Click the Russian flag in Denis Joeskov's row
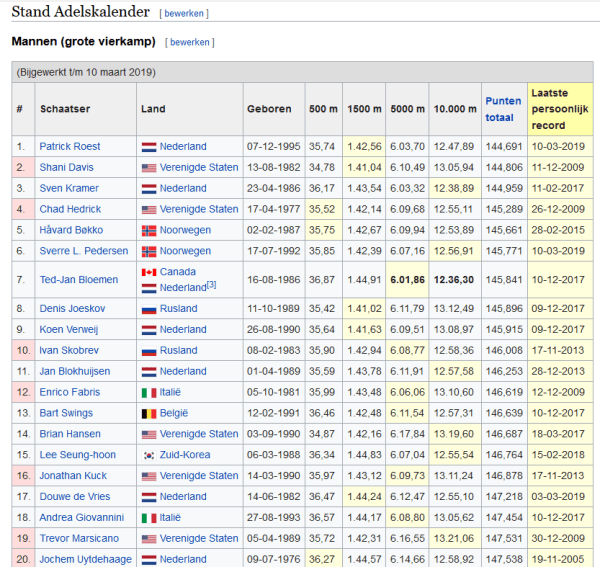Viewport: 600px width, 567px height. (148, 309)
